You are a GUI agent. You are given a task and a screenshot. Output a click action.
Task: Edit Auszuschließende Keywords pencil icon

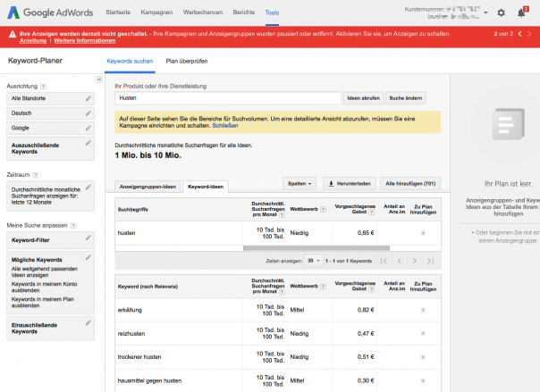89,143
